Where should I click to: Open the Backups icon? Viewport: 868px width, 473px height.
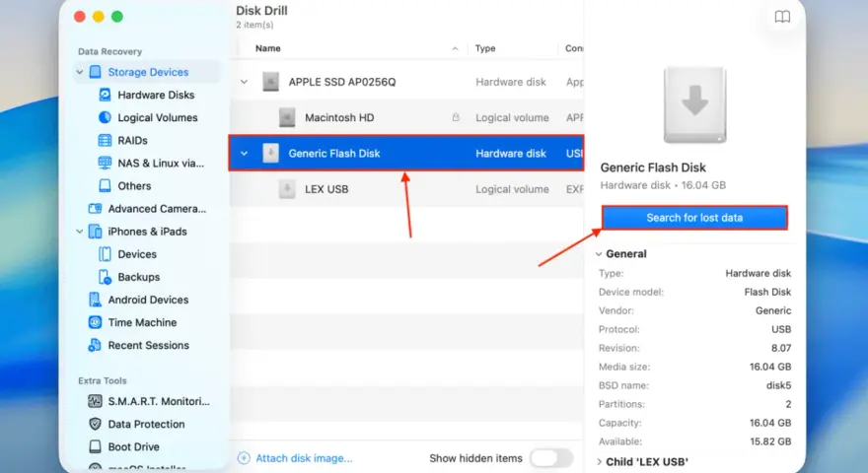pyautogui.click(x=105, y=277)
